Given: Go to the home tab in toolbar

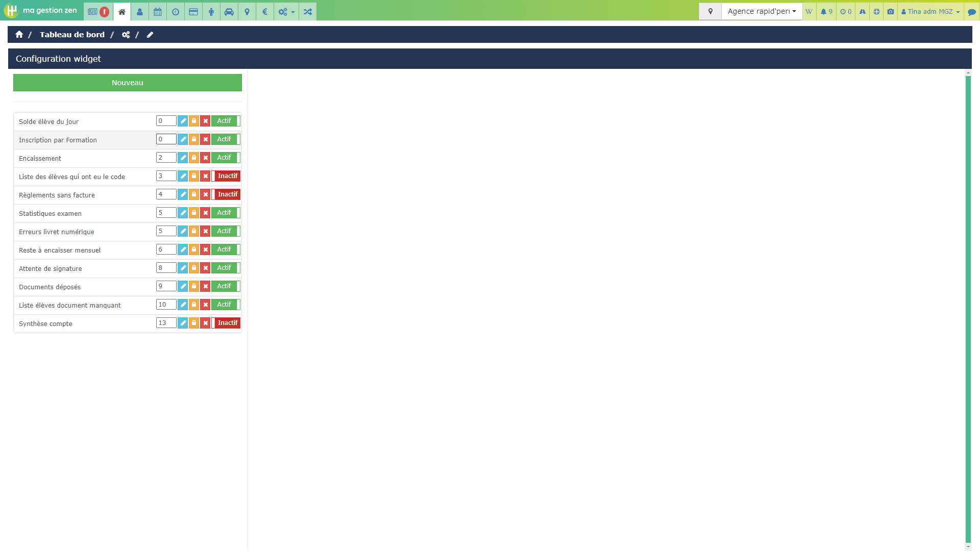Looking at the screenshot, I should tap(122, 12).
